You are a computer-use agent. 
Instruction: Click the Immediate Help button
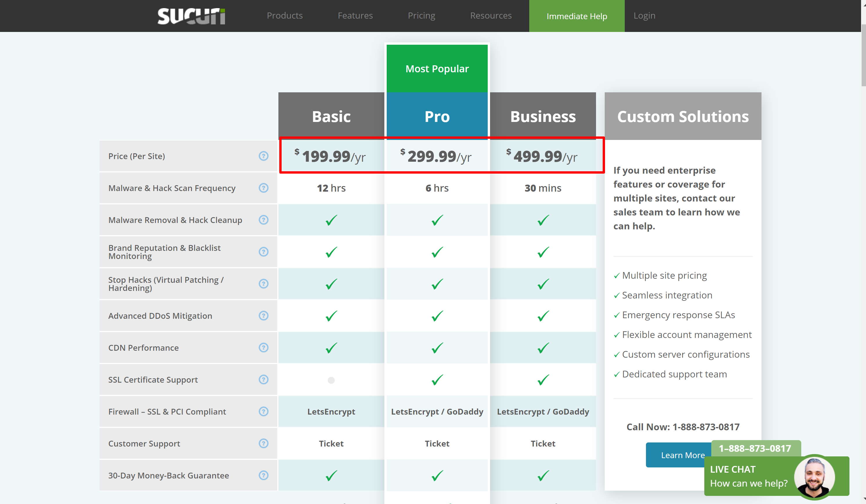point(576,16)
